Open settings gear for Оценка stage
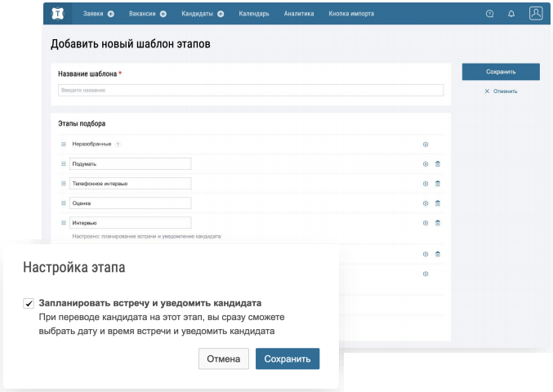 (426, 203)
